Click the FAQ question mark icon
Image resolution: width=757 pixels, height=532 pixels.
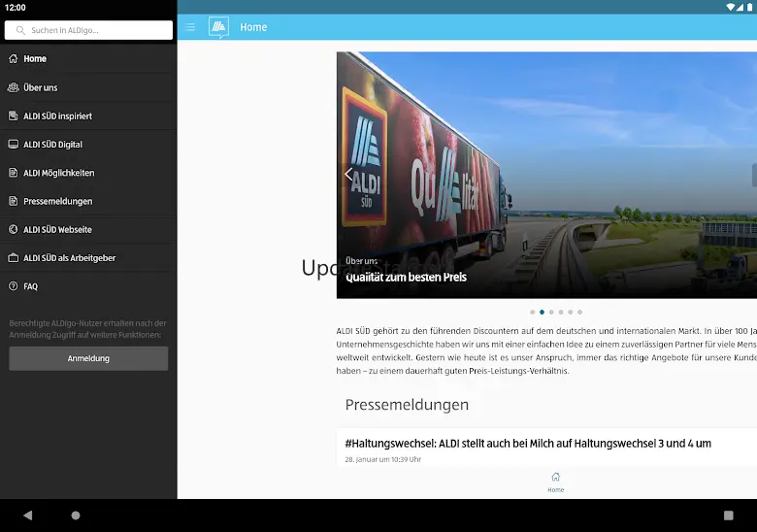(14, 286)
